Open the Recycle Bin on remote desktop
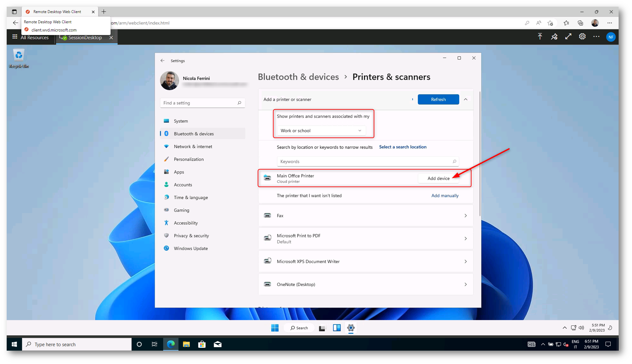The height and width of the screenshot is (364, 632). (19, 58)
